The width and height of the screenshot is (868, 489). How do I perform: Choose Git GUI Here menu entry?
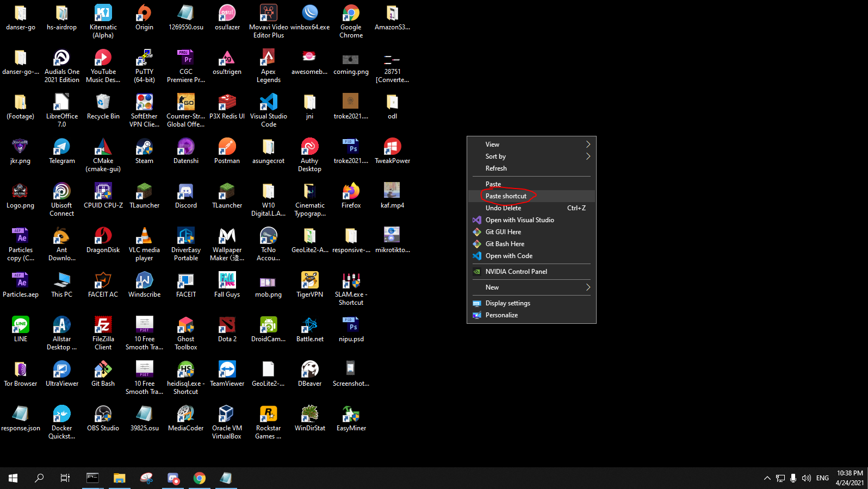531,232
